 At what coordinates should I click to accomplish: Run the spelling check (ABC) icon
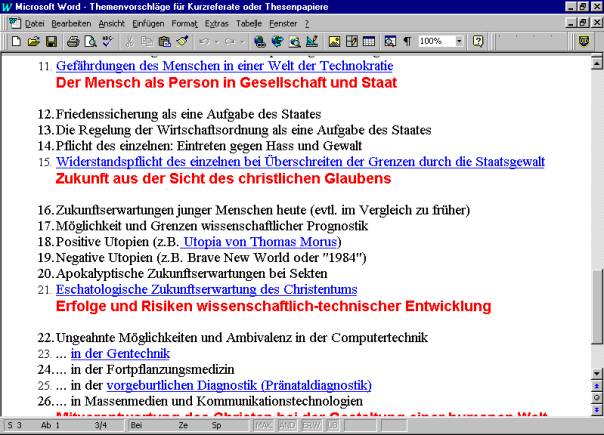(107, 42)
